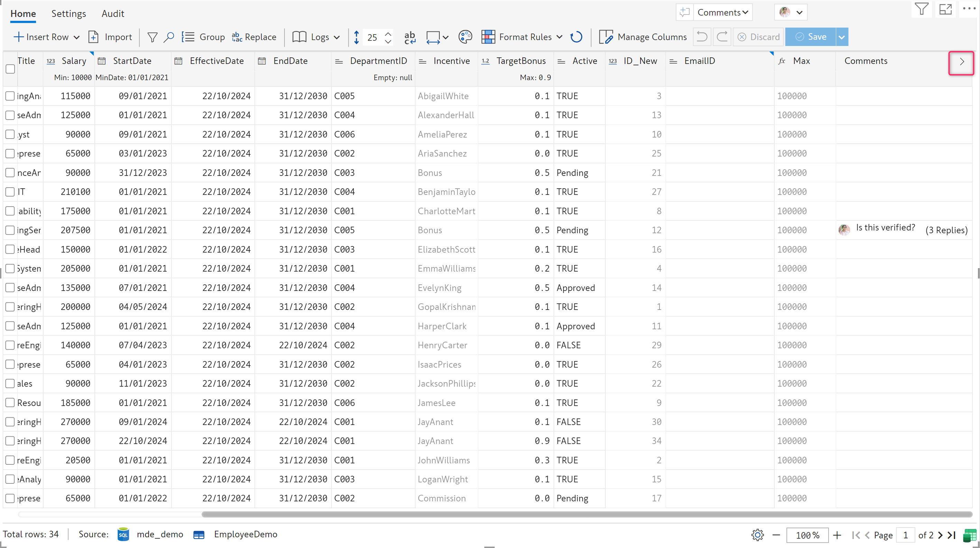Check the select-all header checkbox
This screenshot has height=548, width=980.
[x=10, y=69]
